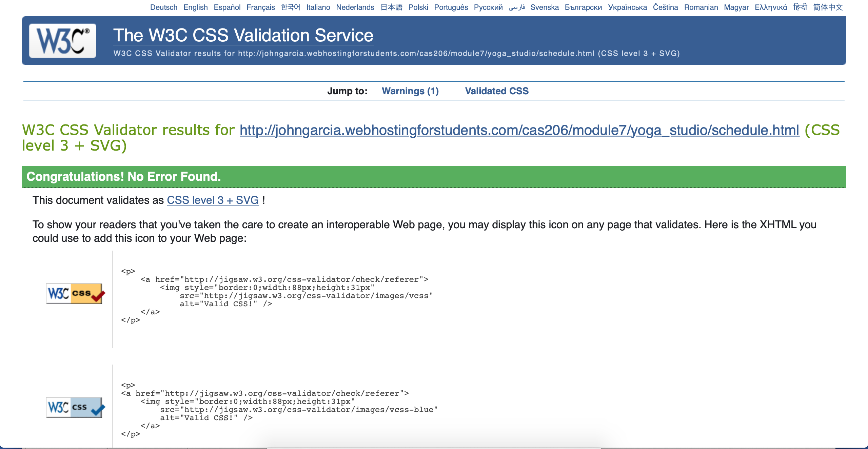Switch language to Romanian

[x=701, y=7]
